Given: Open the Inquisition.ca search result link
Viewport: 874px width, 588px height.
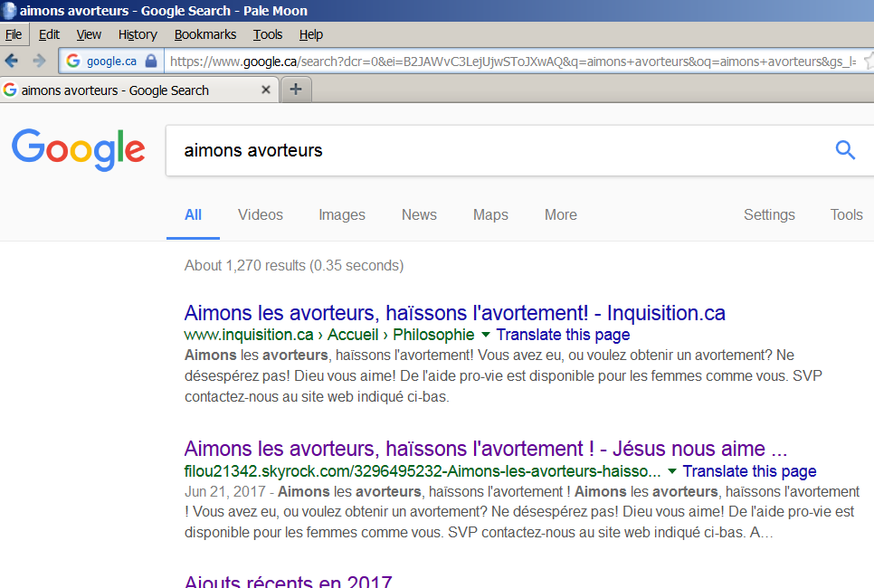Looking at the screenshot, I should tap(453, 313).
